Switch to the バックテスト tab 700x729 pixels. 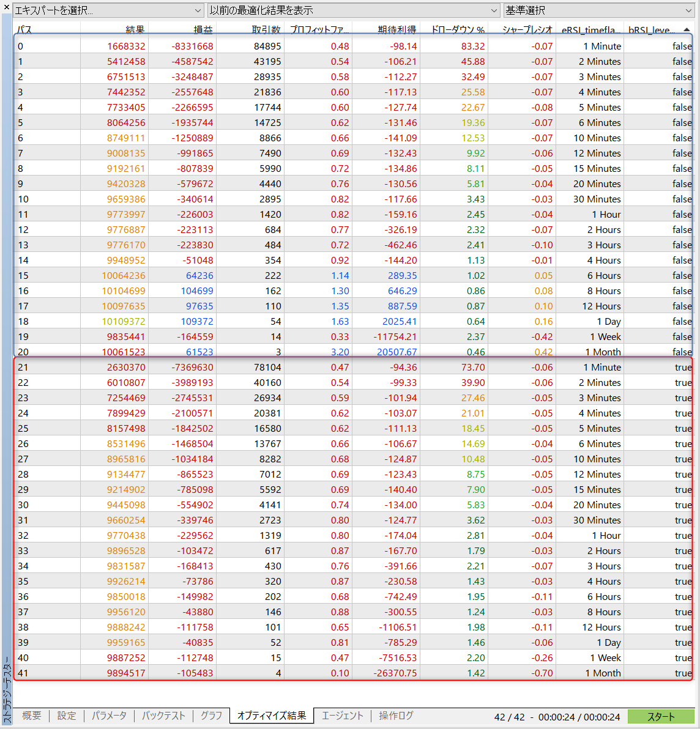[164, 716]
